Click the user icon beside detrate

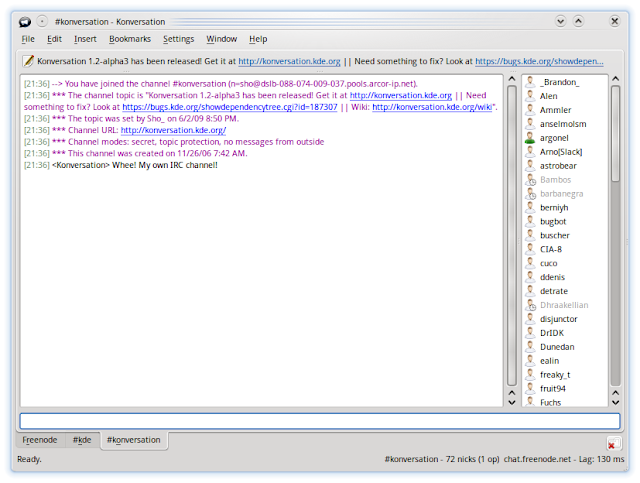click(530, 291)
